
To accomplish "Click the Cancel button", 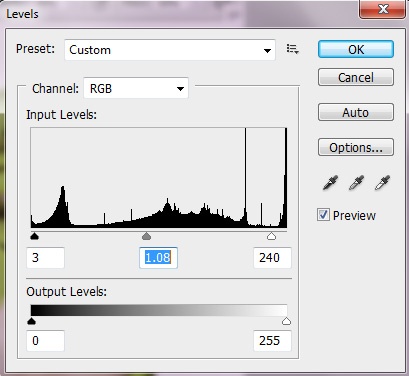I will [x=356, y=77].
